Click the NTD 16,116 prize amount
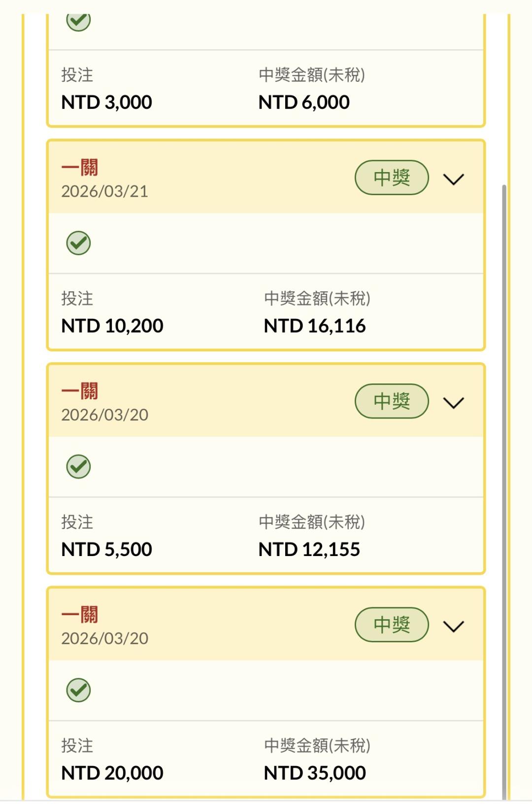Viewport: 532px width, 804px height. click(x=315, y=326)
